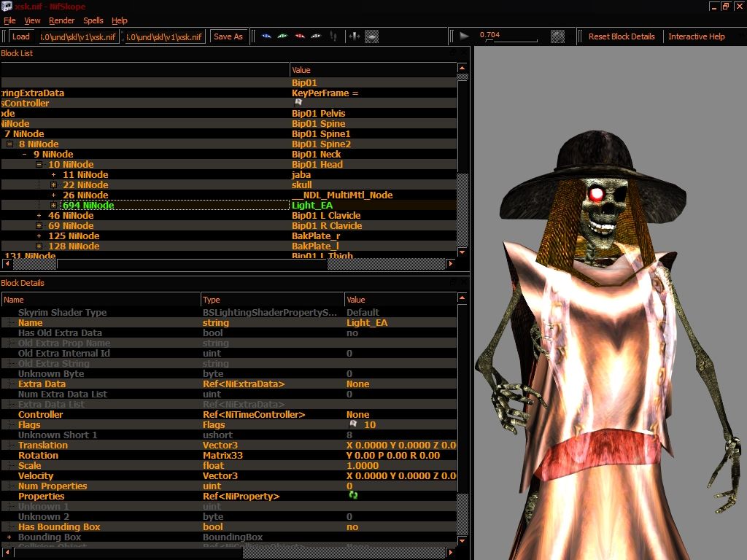Click Interactive Help button
The image size is (747, 560).
(x=696, y=36)
